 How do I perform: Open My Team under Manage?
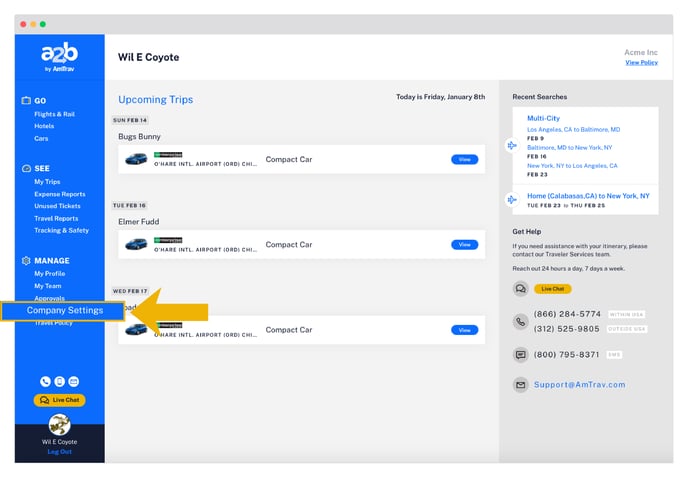(48, 286)
